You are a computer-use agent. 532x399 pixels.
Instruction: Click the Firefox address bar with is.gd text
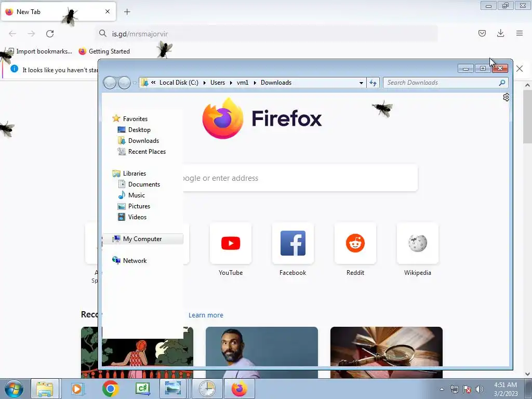coord(267,34)
